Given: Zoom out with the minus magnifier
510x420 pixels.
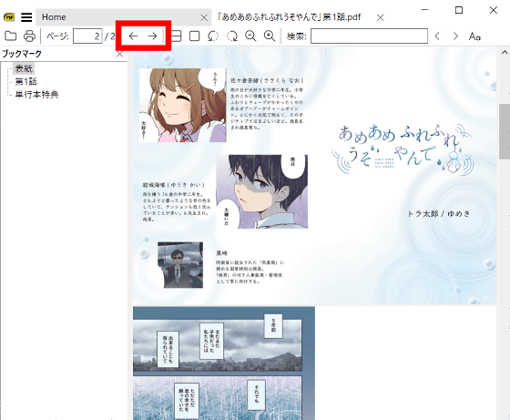Looking at the screenshot, I should point(250,36).
